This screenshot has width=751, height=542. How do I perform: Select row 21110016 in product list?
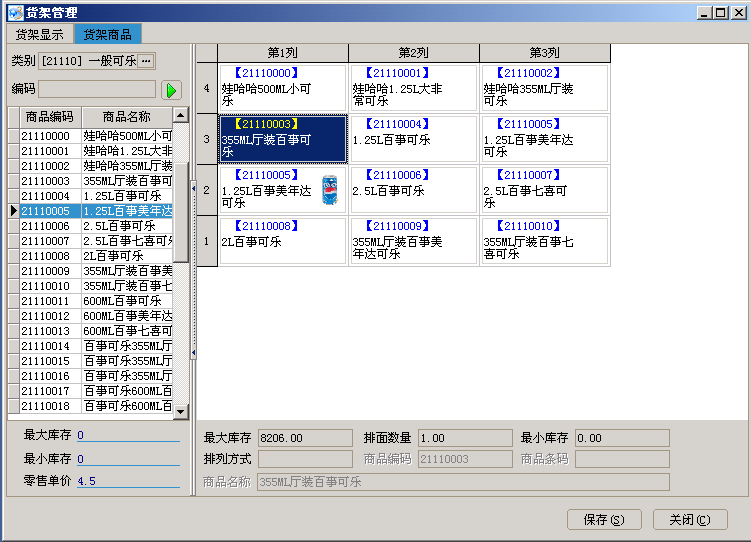click(x=91, y=376)
